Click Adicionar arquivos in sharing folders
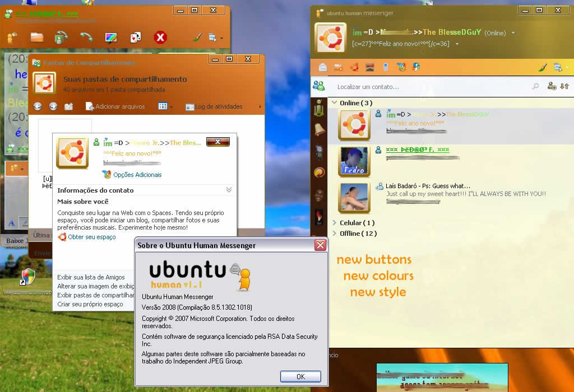Image resolution: width=574 pixels, height=392 pixels. pos(115,106)
